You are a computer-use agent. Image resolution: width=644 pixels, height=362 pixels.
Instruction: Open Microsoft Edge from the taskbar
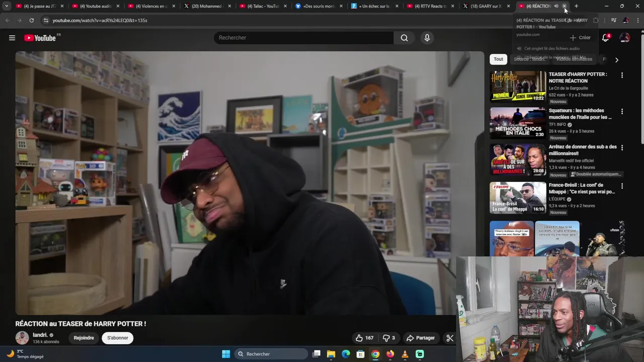click(346, 354)
